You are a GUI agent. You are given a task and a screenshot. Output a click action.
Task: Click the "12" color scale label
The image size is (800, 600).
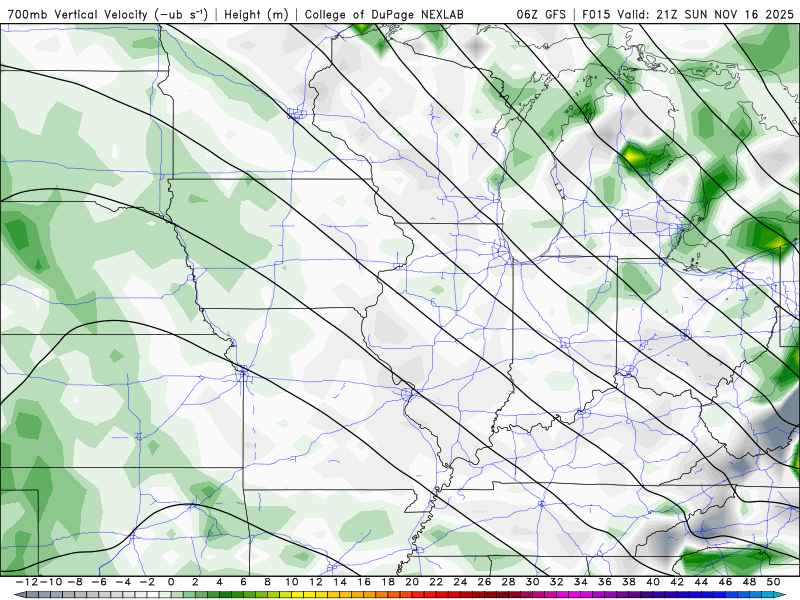(316, 582)
